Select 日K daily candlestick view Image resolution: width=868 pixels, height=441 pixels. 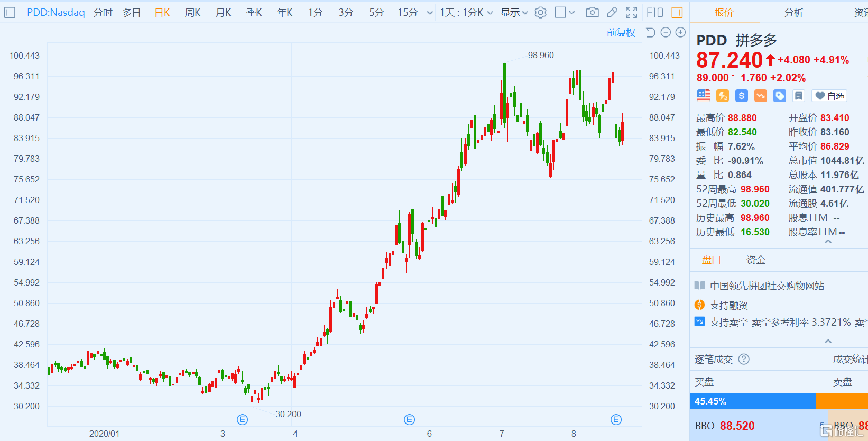(x=162, y=12)
